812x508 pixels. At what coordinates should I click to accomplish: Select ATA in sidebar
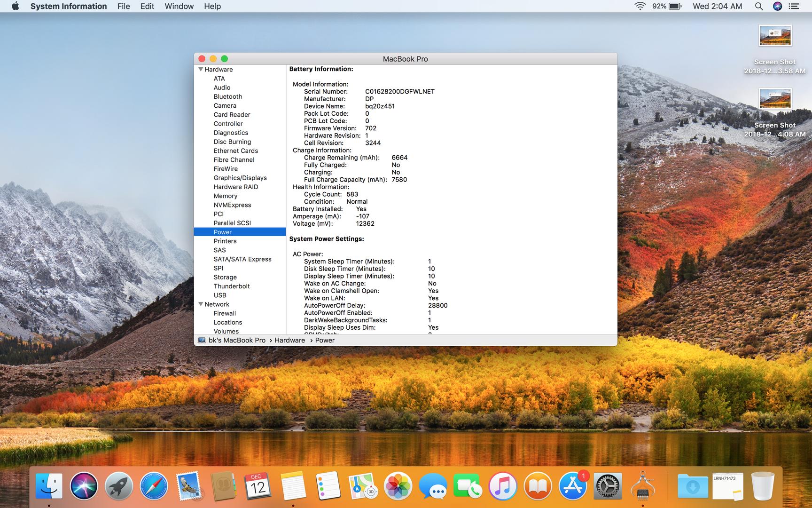219,79
